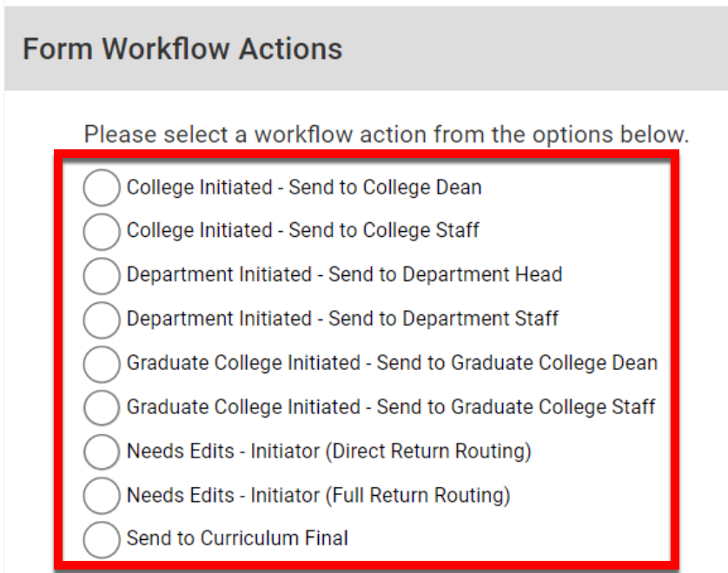The image size is (728, 573).
Task: Choose the Send to Graduate College Staff radio circle
Action: tap(101, 407)
